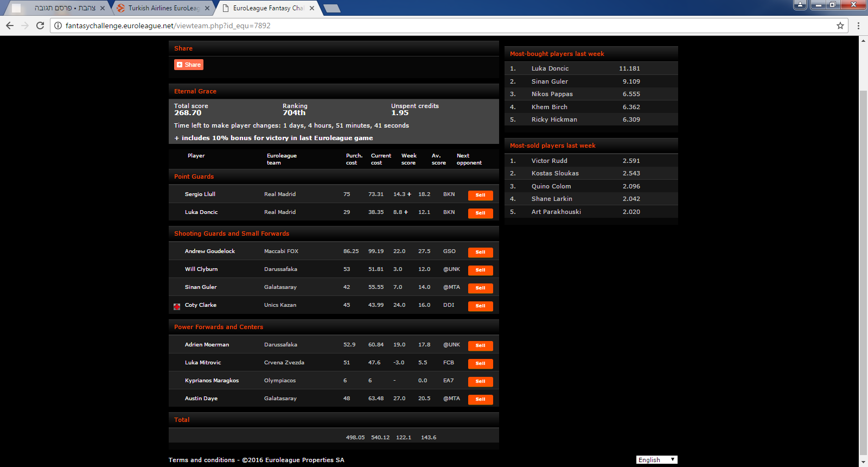
Task: Click player name Andrew Goudelock
Action: 210,251
